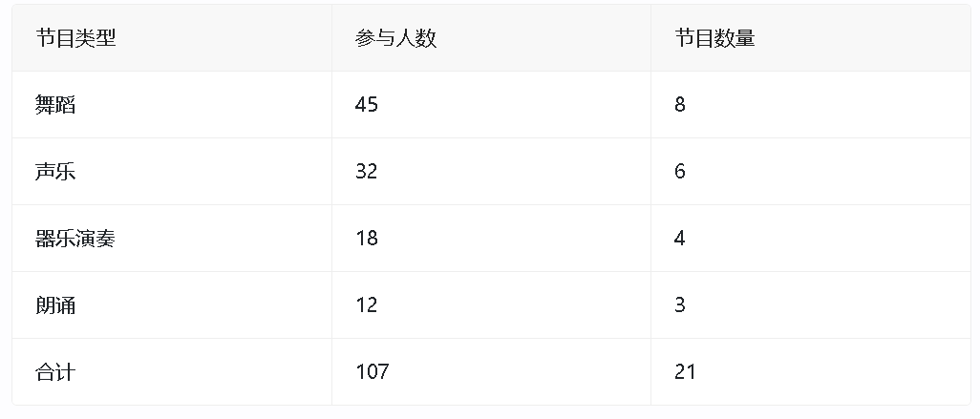This screenshot has width=980, height=419.
Task: Select the 器乐演奏 cell
Action: coord(75,239)
